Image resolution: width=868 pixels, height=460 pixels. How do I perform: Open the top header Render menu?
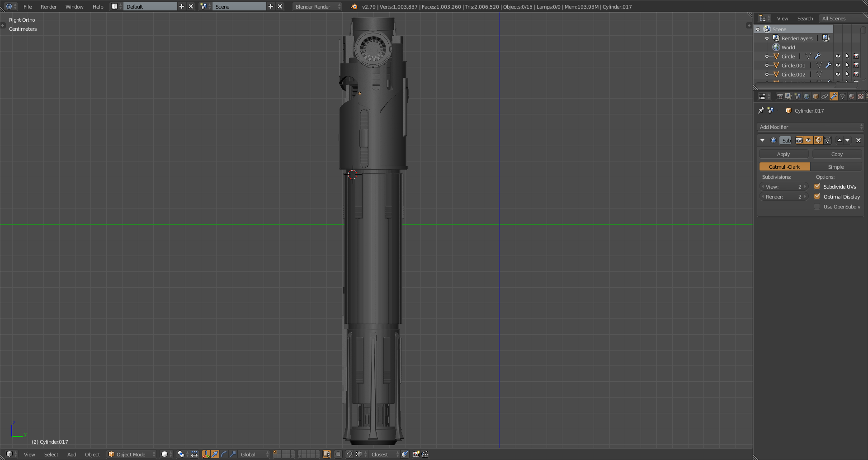(x=48, y=6)
